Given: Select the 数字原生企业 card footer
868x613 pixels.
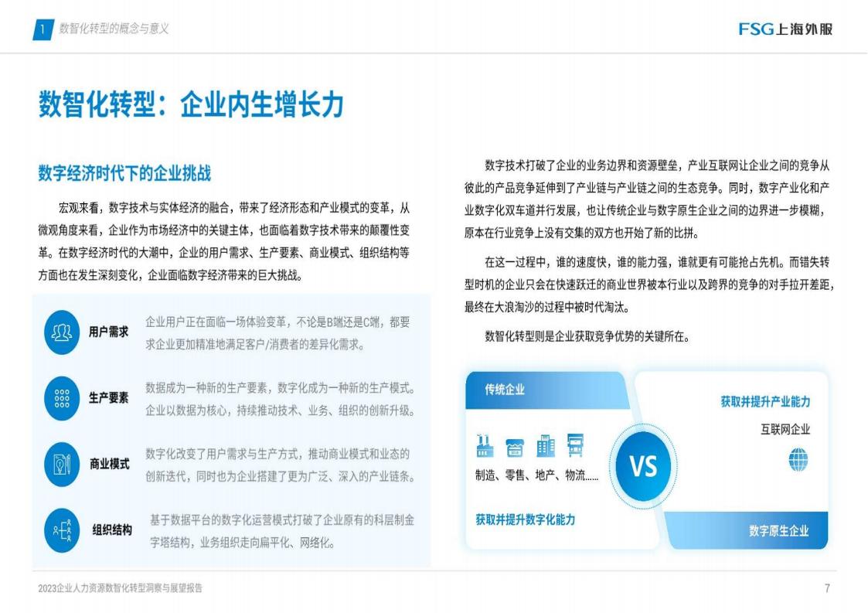Looking at the screenshot, I should click(747, 530).
